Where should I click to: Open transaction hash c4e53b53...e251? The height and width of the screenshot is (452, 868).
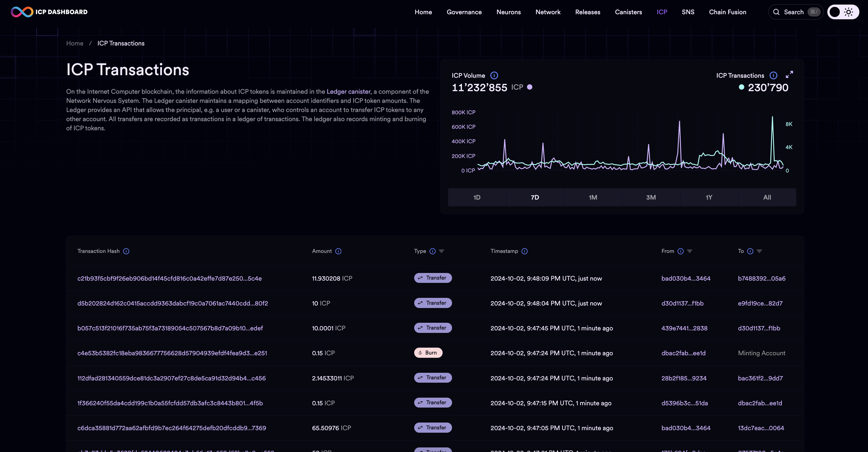click(172, 353)
